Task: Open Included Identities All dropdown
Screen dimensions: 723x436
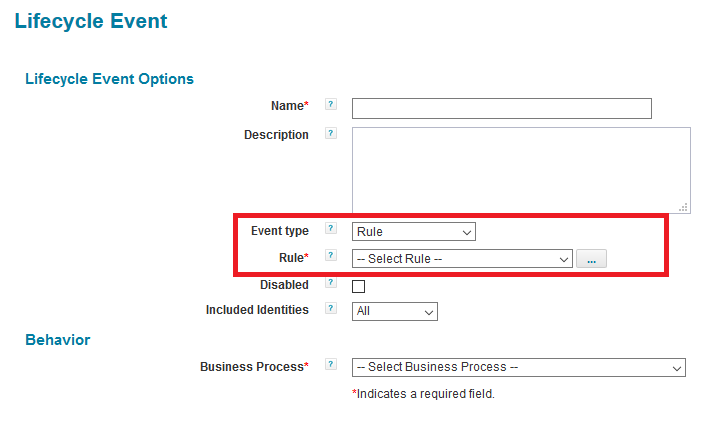Action: click(x=395, y=312)
